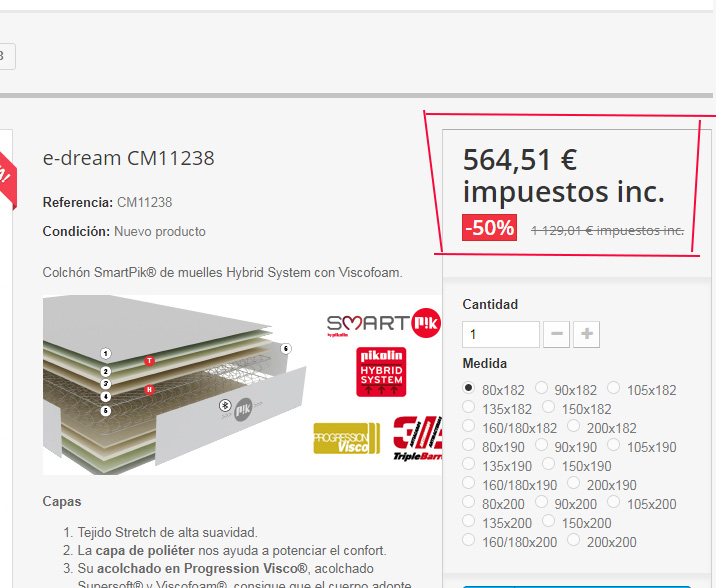Click layer marker 5 on mattress diagram

click(x=105, y=411)
